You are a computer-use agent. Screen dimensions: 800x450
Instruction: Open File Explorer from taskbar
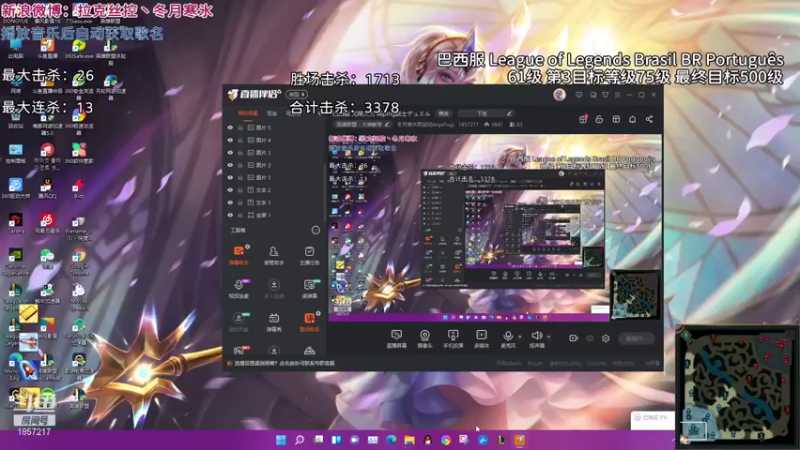point(409,440)
